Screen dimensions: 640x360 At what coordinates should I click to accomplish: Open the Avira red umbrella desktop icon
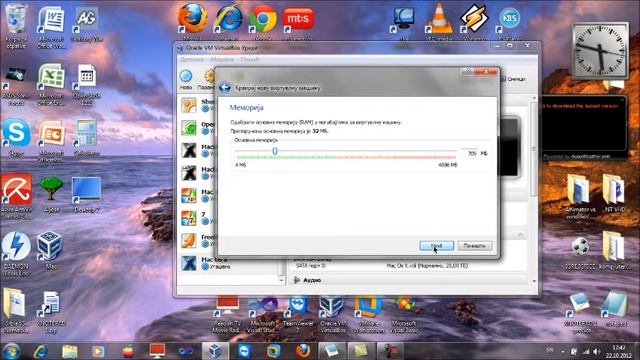pyautogui.click(x=16, y=195)
